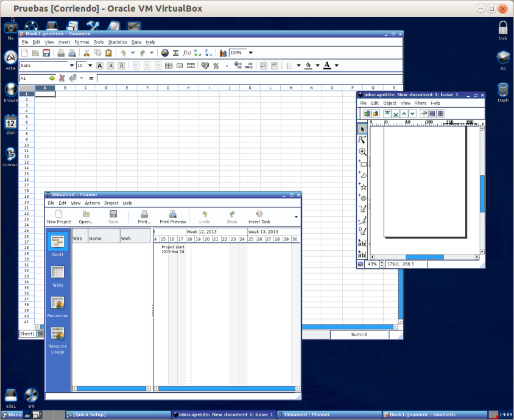Screen dimensions: 514x420
Task: Click the Menu button on the taskbar
Action: [12, 415]
